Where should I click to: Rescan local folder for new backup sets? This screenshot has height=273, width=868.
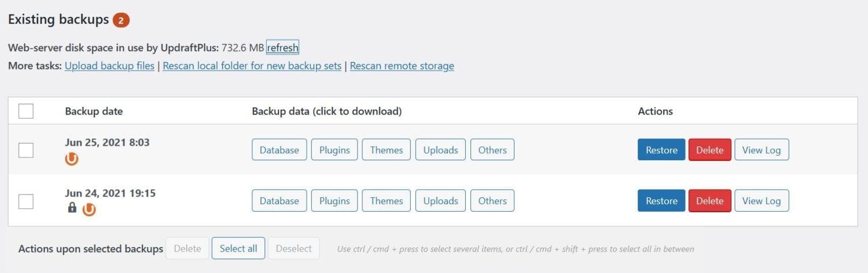[x=252, y=66]
